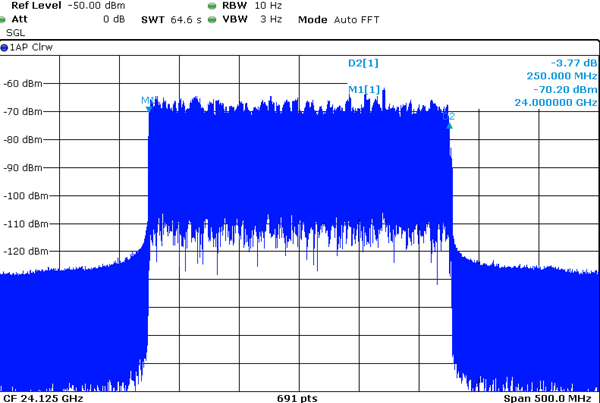Click the -70.20 dBm marker level readout
Viewport: 600px width, 403px height.
point(565,90)
